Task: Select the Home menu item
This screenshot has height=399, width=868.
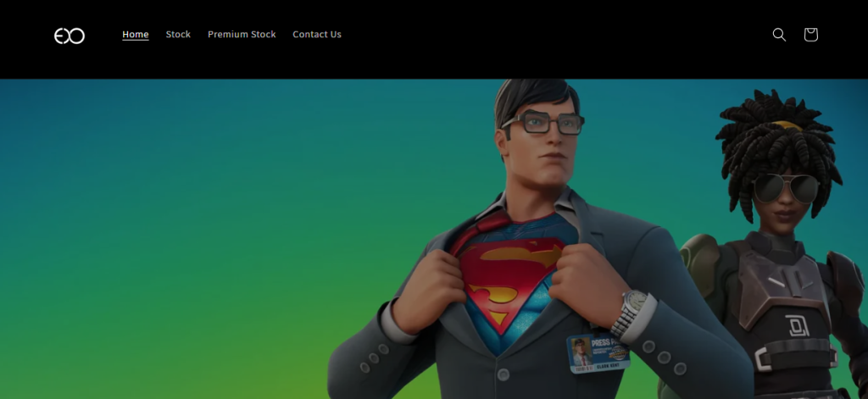Action: (136, 35)
